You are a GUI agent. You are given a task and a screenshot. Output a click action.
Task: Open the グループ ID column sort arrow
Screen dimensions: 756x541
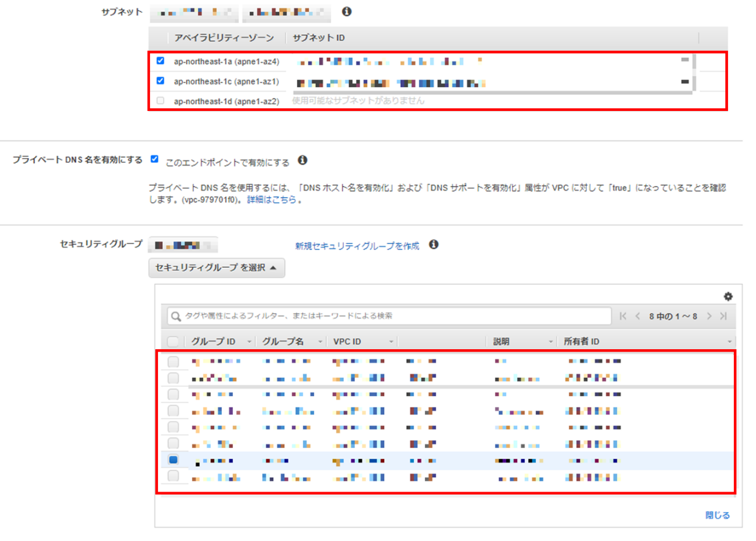pyautogui.click(x=249, y=342)
